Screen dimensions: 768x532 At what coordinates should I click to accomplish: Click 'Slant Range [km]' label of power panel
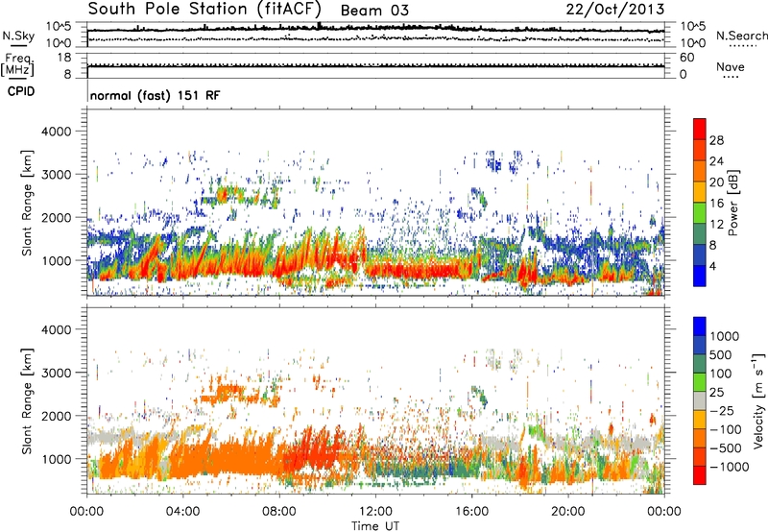pos(27,204)
